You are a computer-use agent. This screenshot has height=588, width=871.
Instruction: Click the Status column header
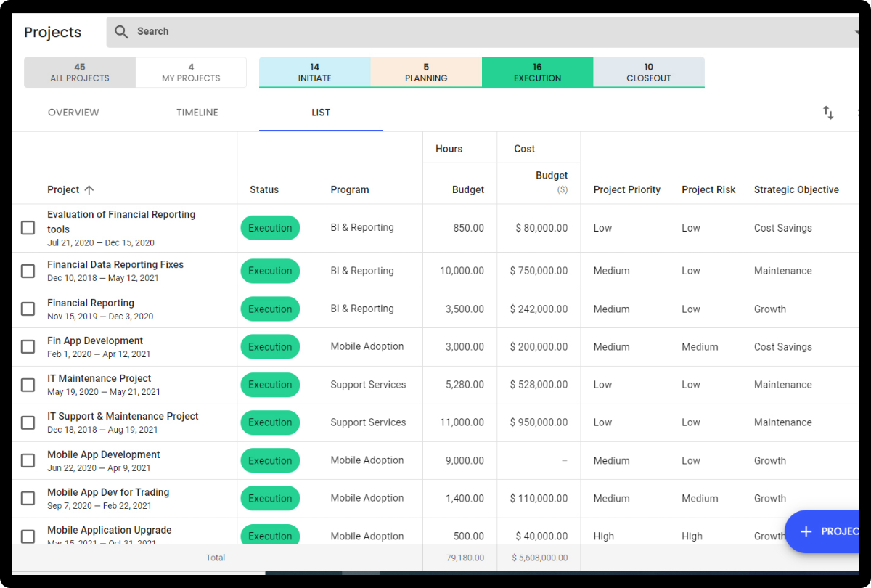click(264, 189)
